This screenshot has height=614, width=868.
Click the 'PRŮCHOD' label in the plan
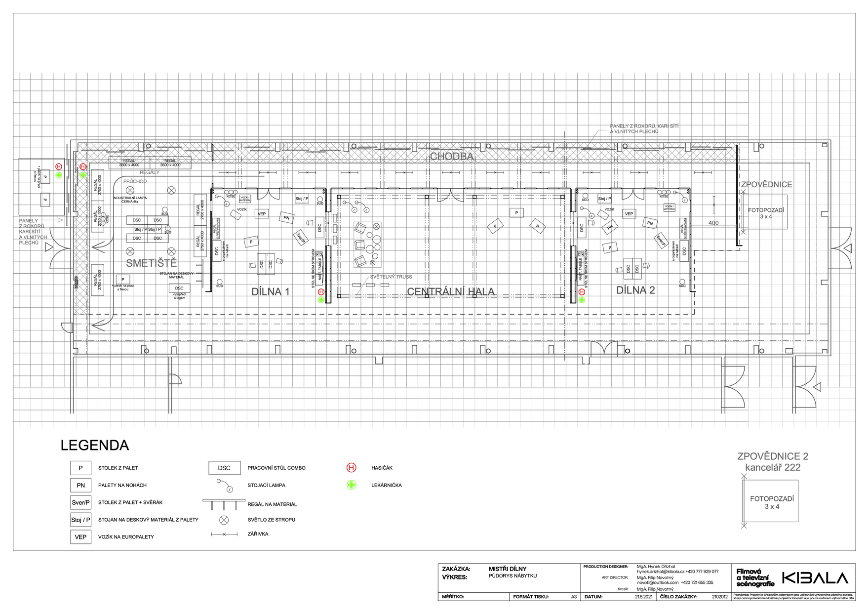point(135,181)
